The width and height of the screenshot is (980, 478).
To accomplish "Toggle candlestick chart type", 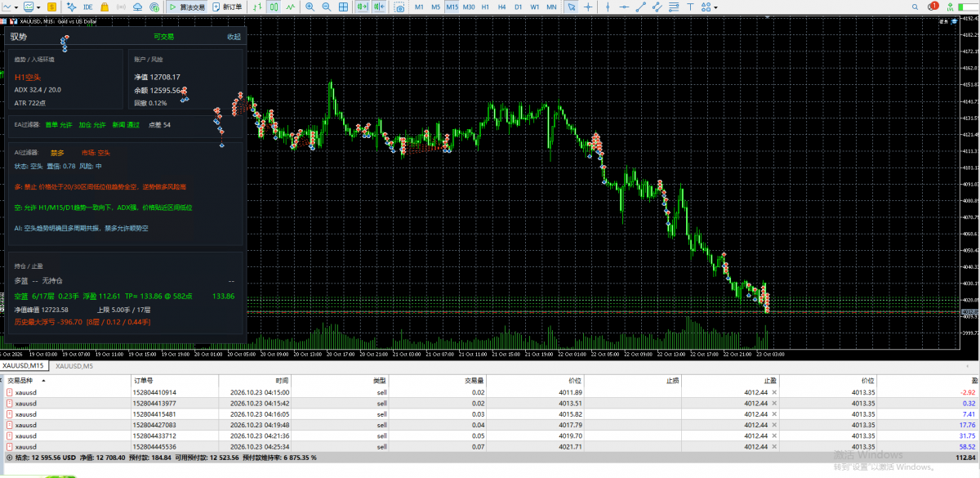I will coord(274,7).
